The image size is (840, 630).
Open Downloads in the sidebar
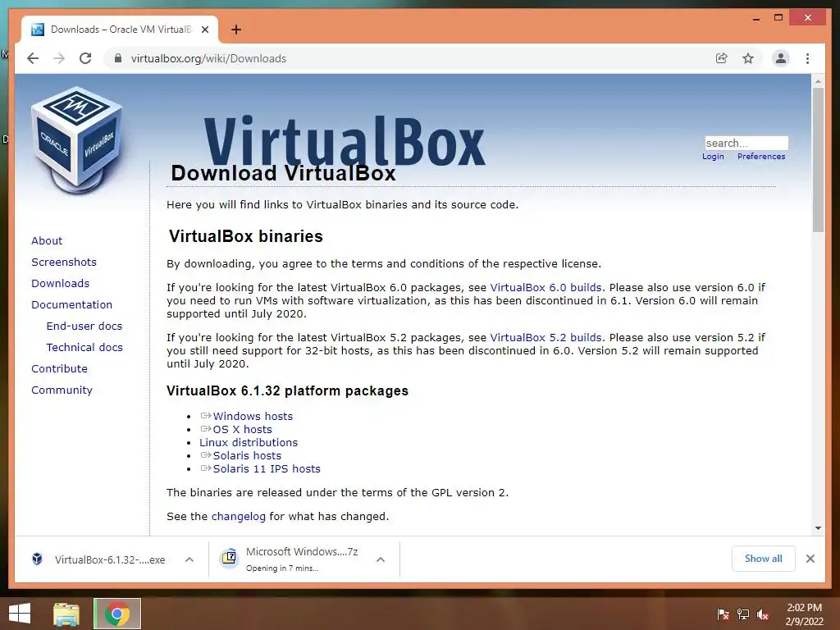60,283
